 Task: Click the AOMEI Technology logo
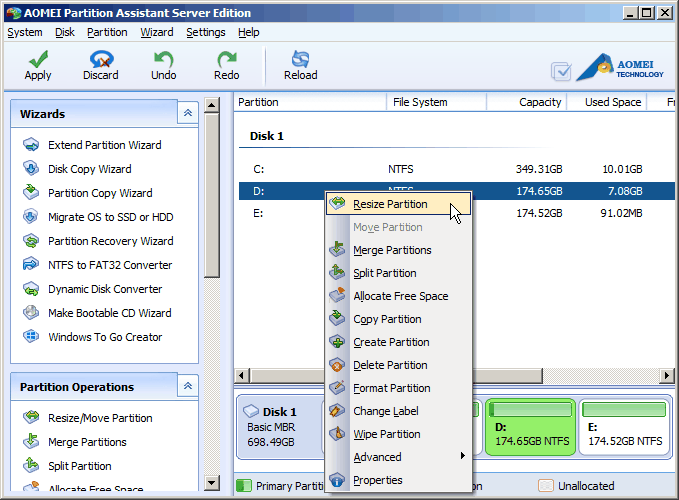[620, 68]
